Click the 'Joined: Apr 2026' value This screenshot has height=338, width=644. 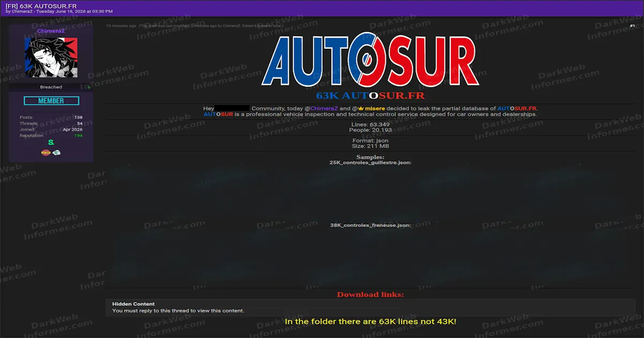(72, 130)
